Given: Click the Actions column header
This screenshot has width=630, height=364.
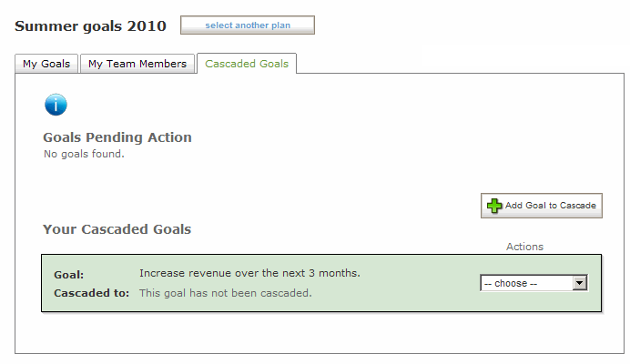Looking at the screenshot, I should coord(524,247).
